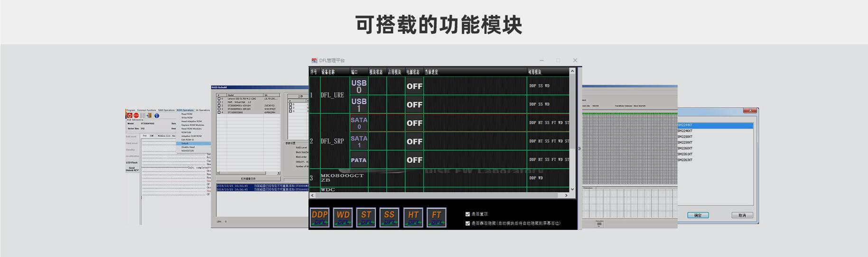Click the DFL logo in title bar
This screenshot has height=257, width=868.
pos(314,60)
